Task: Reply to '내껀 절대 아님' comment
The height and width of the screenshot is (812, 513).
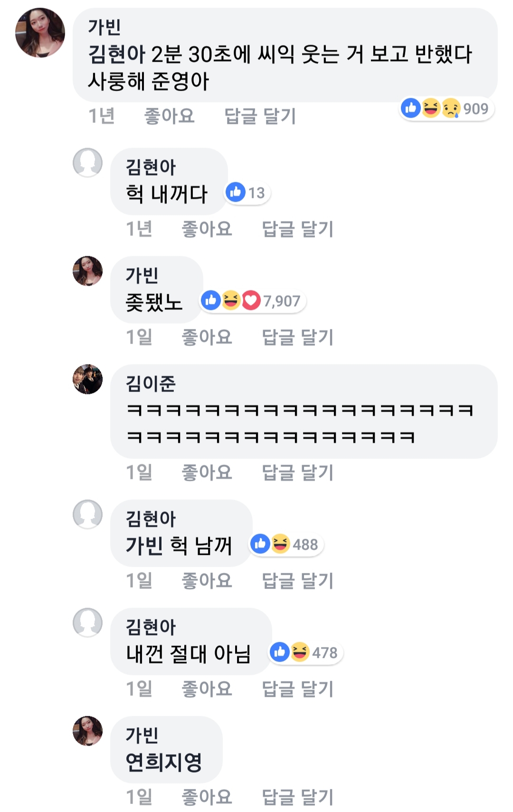Action: click(x=297, y=689)
